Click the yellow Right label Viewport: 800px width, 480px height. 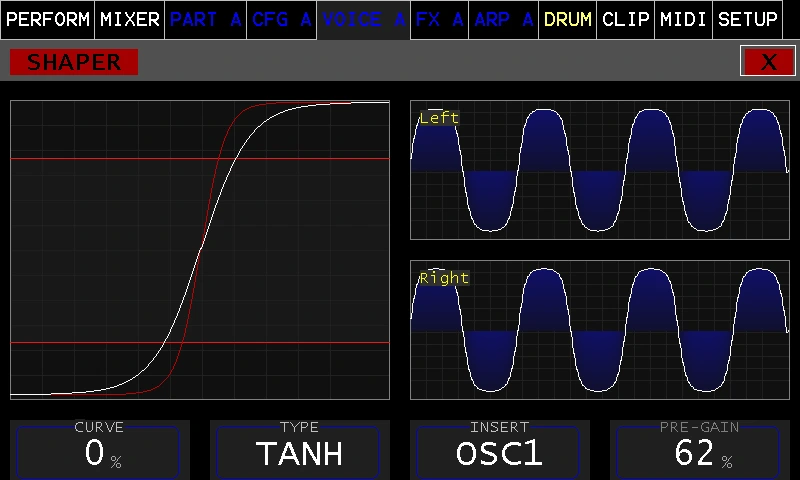[444, 278]
